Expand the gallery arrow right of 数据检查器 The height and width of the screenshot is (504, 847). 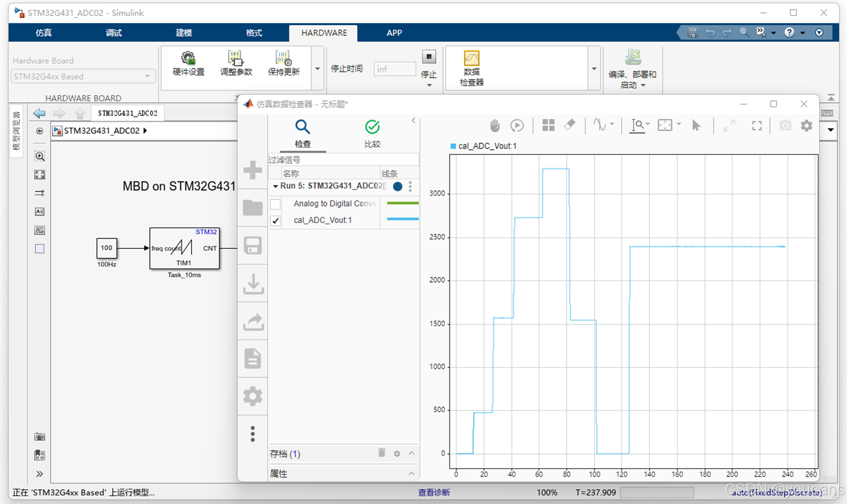tap(594, 69)
